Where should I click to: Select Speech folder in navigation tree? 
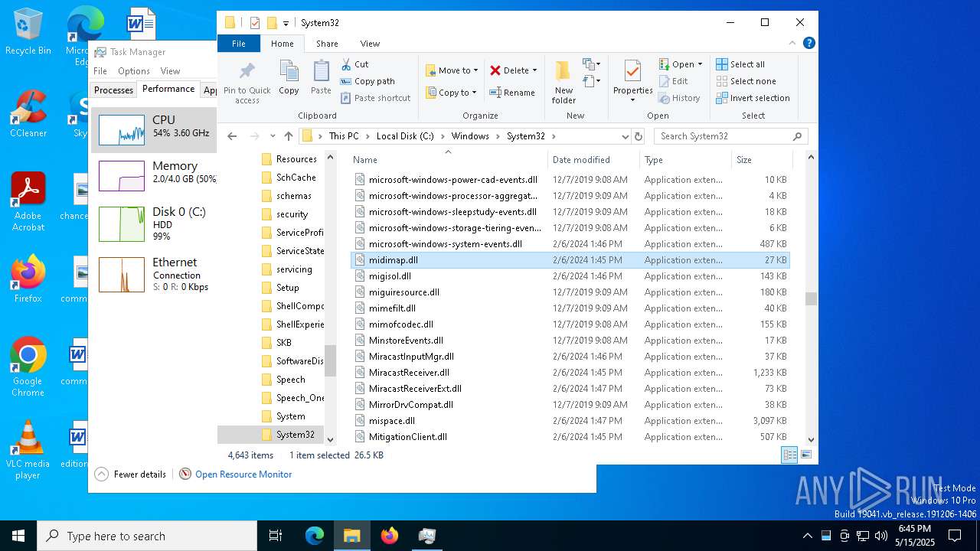pyautogui.click(x=290, y=380)
